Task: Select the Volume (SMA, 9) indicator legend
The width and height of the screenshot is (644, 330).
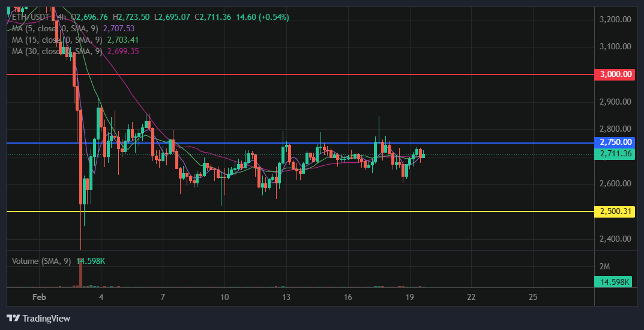Action: (x=41, y=261)
